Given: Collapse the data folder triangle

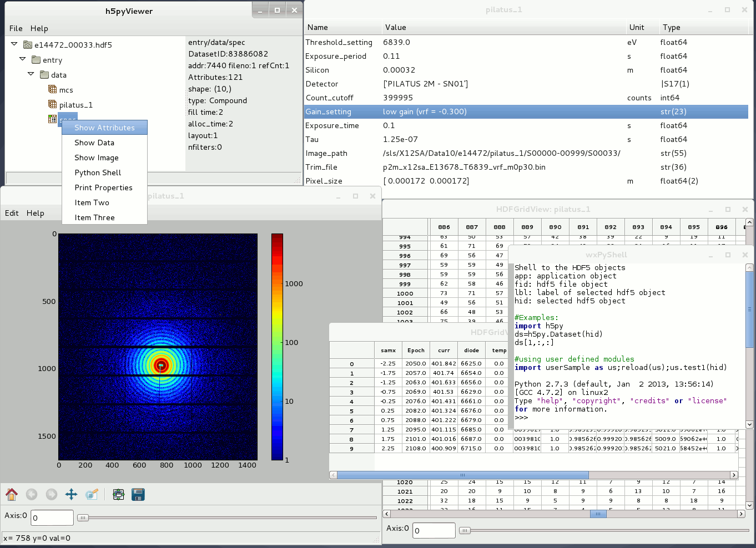Looking at the screenshot, I should (x=31, y=74).
